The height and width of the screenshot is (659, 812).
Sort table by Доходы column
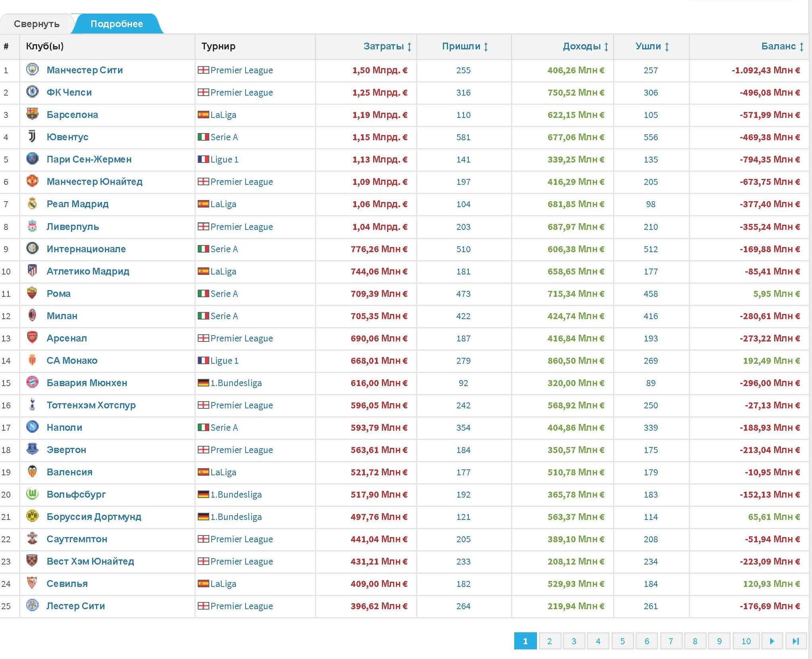point(586,46)
